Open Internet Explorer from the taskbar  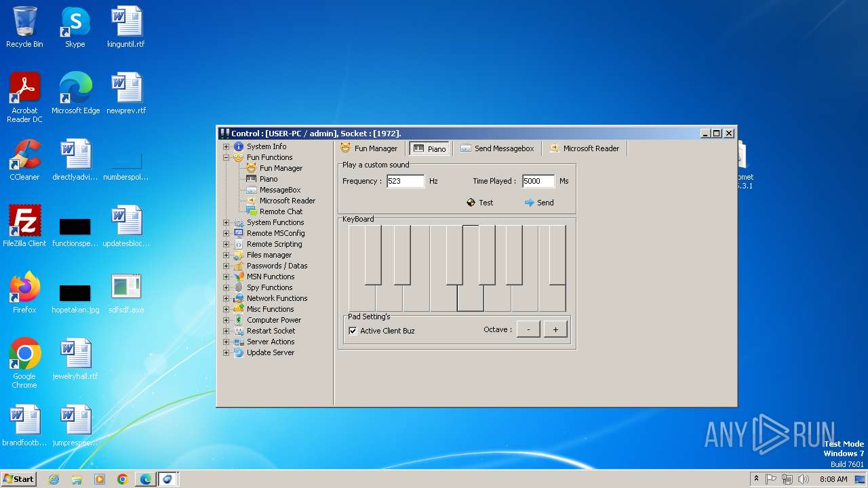[54, 479]
